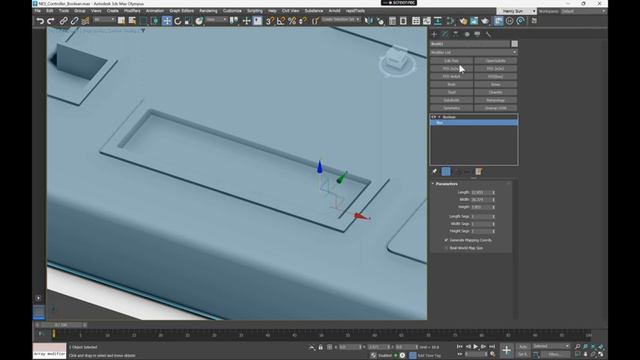Image resolution: width=640 pixels, height=360 pixels.
Task: Activate the Bind to Space Warp tool
Action: pyautogui.click(x=85, y=21)
